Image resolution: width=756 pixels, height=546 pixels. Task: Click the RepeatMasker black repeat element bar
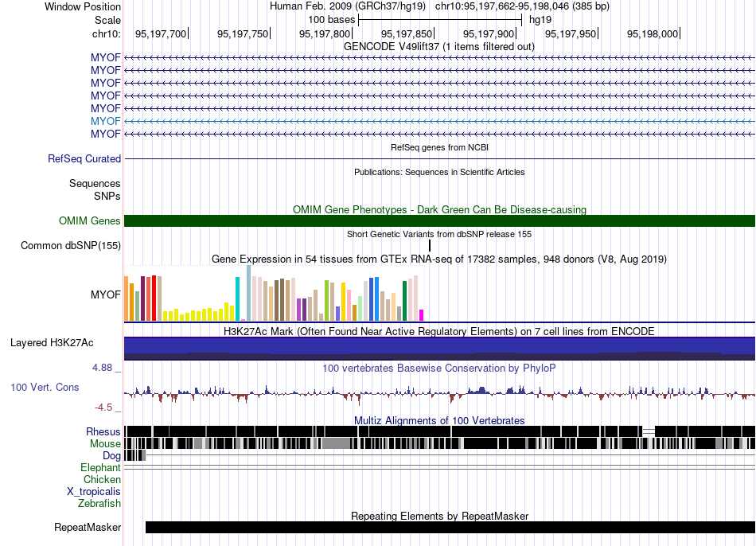point(450,527)
